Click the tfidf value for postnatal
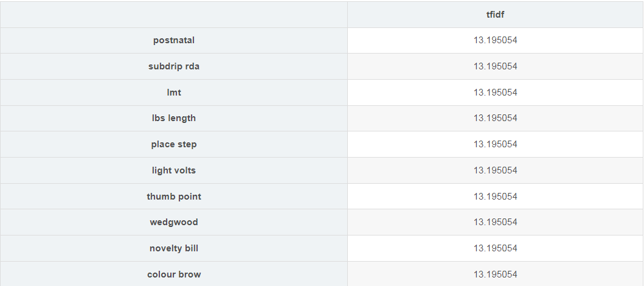644x286 pixels. point(495,40)
